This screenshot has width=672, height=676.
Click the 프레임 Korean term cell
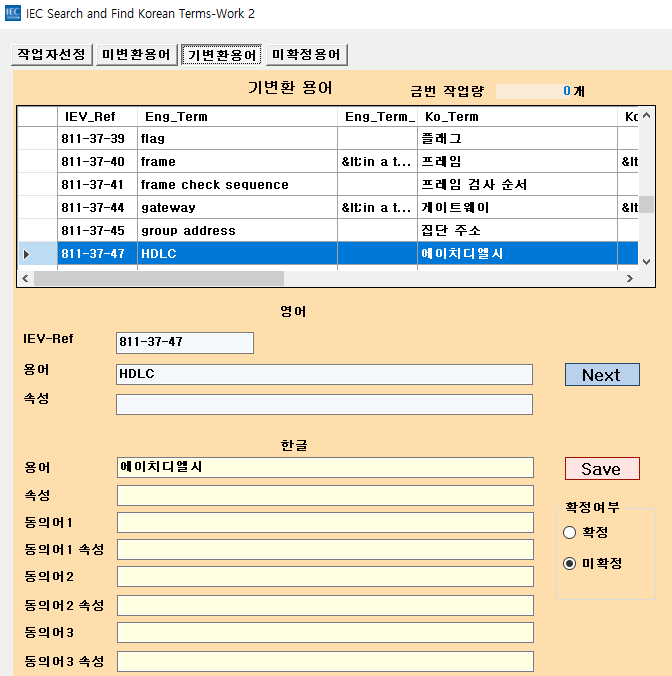pos(517,162)
